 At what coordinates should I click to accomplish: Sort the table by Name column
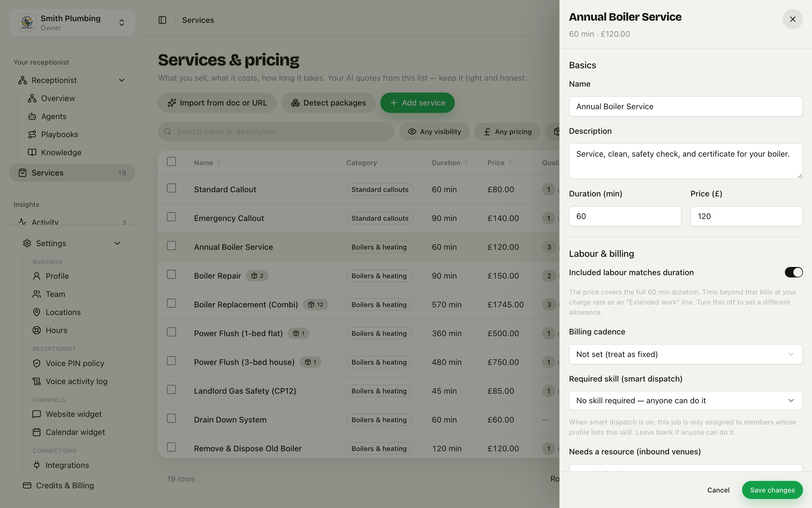coord(207,163)
